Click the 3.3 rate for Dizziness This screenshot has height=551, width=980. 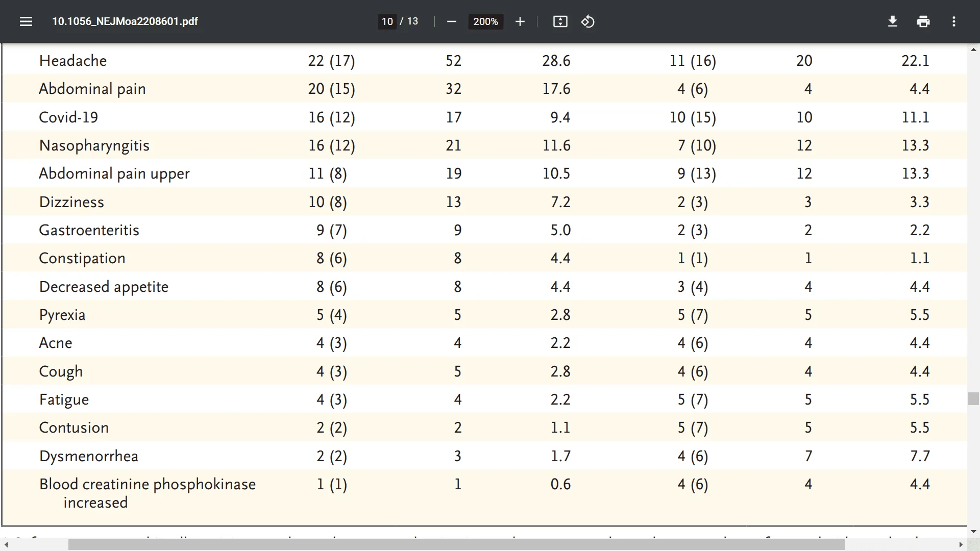click(920, 202)
